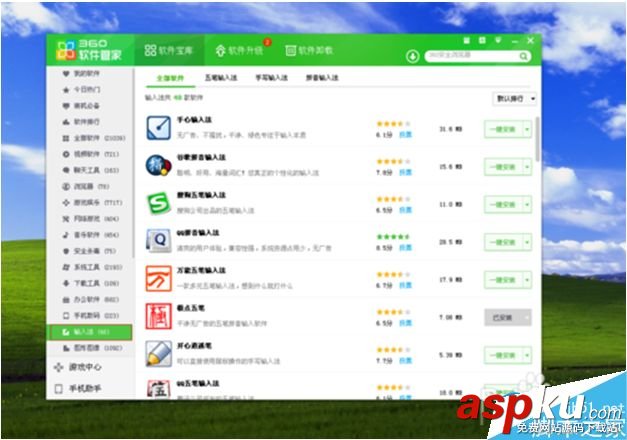Screen dimensions: 627x440
Task: Click 一键安装 for 搜狗五笔输入法
Action: [503, 205]
